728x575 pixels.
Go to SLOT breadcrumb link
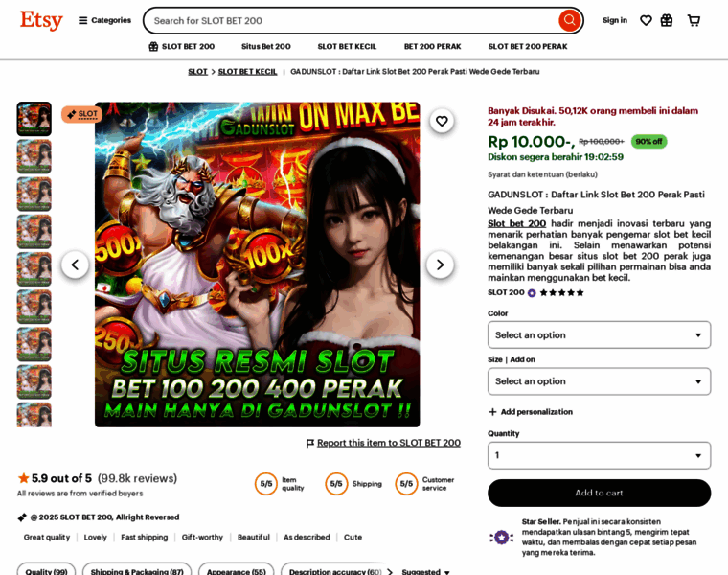click(x=197, y=72)
